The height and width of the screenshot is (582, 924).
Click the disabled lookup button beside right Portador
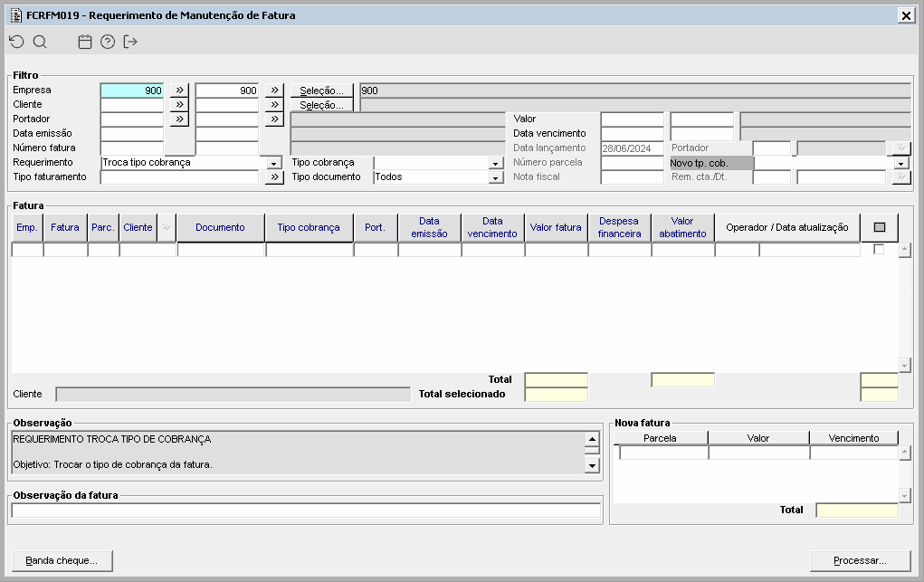pos(901,148)
